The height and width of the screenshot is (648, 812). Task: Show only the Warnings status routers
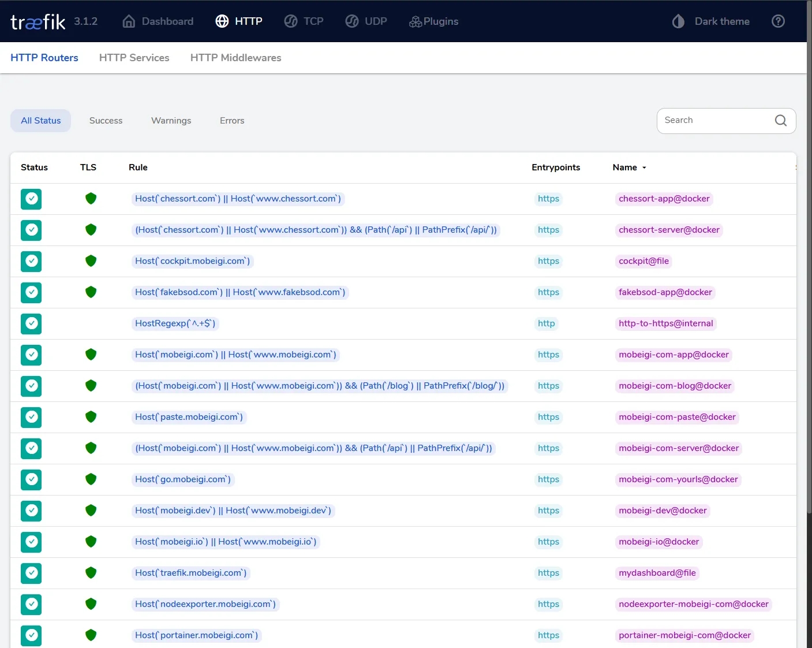(x=171, y=121)
